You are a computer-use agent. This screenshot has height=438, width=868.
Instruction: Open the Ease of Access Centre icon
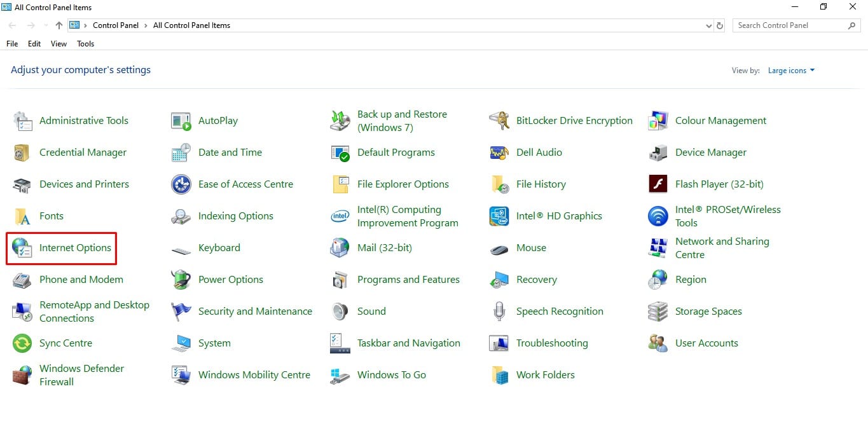click(x=181, y=184)
